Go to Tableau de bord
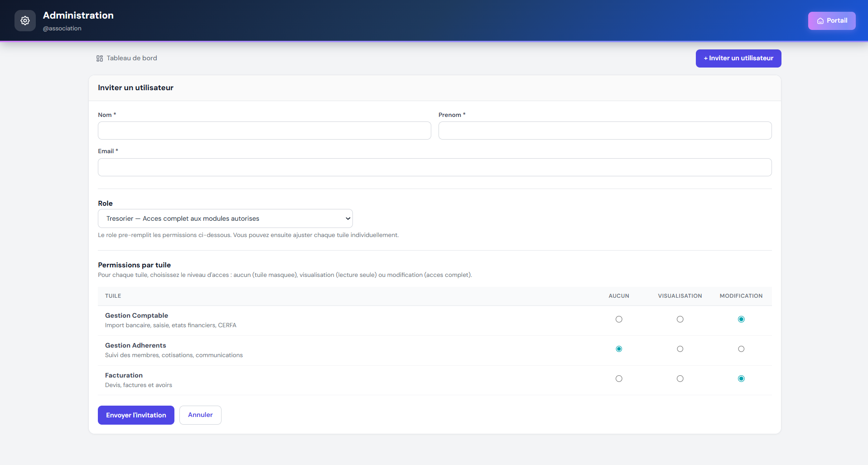The width and height of the screenshot is (868, 465). point(131,58)
